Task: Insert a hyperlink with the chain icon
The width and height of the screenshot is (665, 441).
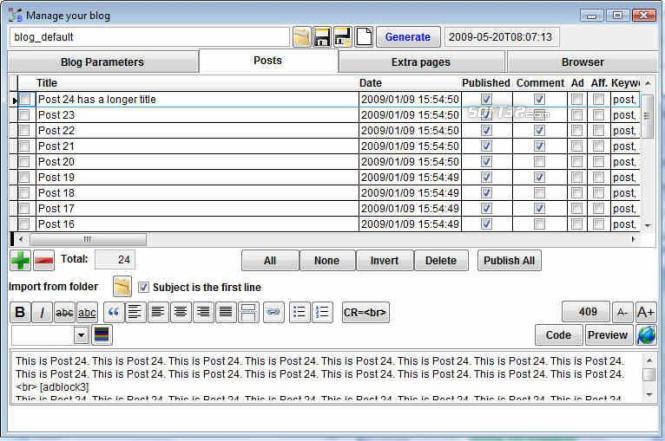Action: pos(274,313)
